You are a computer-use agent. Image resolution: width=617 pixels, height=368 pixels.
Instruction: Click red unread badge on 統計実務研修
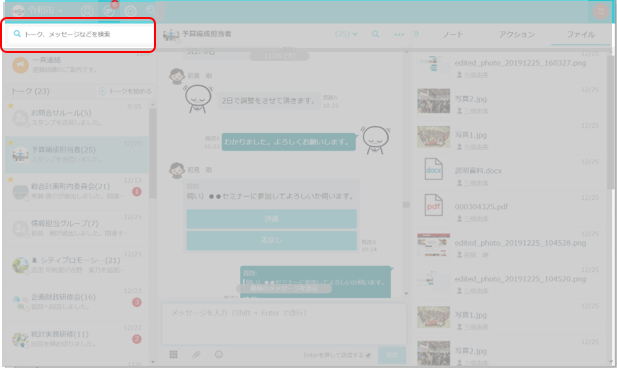(x=137, y=339)
